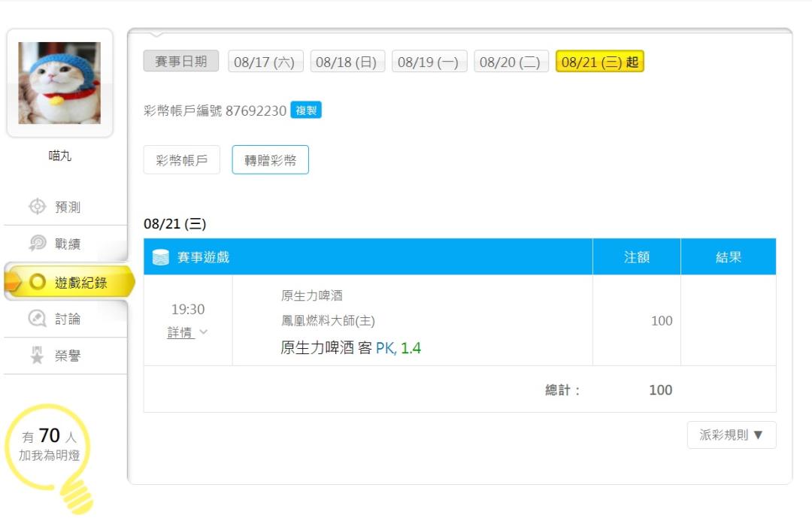Click the 08/21 (三) date heading
This screenshot has width=812, height=521.
pos(174,224)
